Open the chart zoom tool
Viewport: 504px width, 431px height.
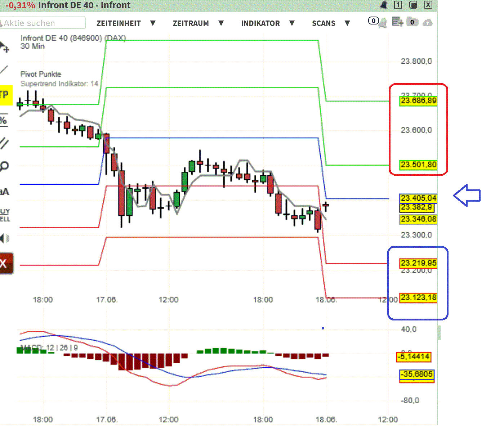[4, 166]
